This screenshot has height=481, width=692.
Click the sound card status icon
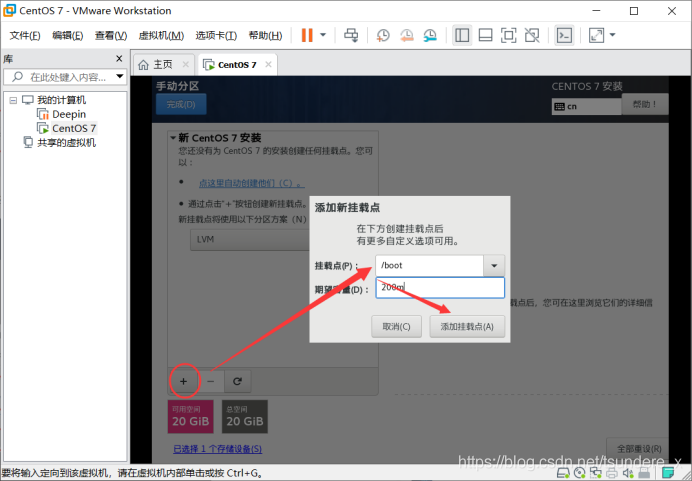[x=628, y=473]
